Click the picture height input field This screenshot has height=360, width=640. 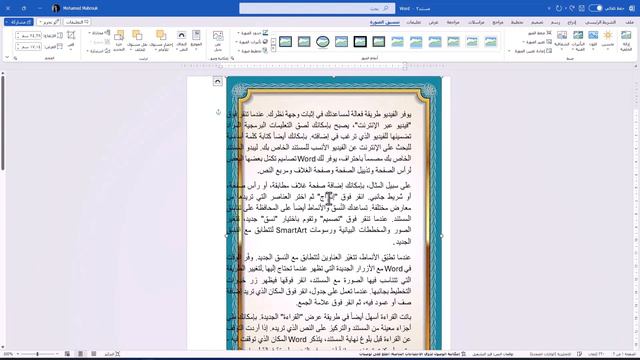[29, 36]
